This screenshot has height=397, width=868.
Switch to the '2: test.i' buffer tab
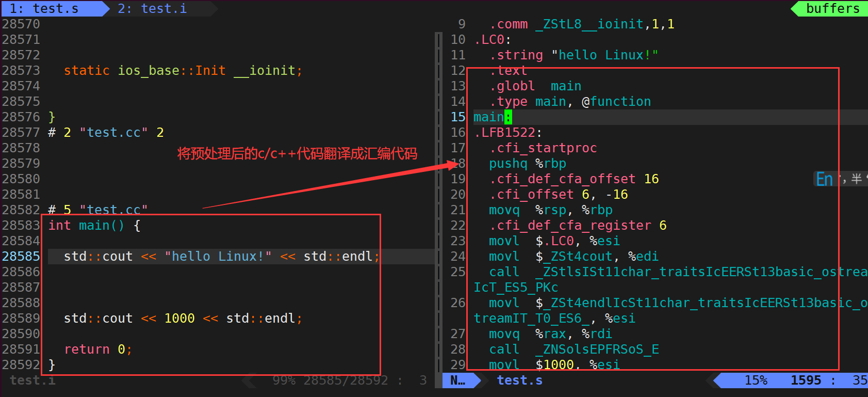click(153, 8)
